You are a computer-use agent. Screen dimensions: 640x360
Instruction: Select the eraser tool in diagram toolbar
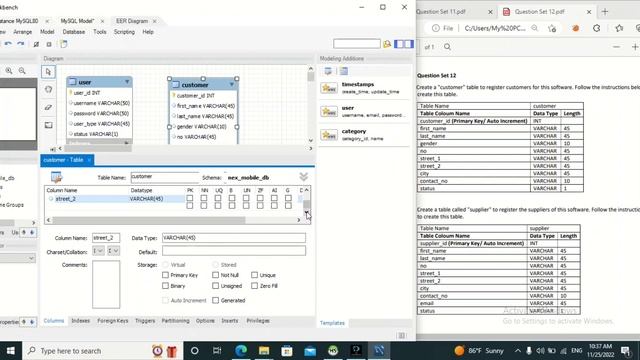[48, 107]
